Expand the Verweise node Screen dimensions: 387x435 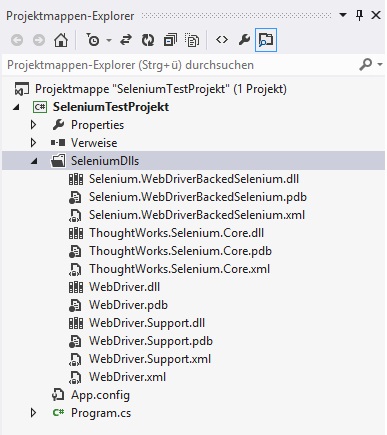(x=33, y=143)
